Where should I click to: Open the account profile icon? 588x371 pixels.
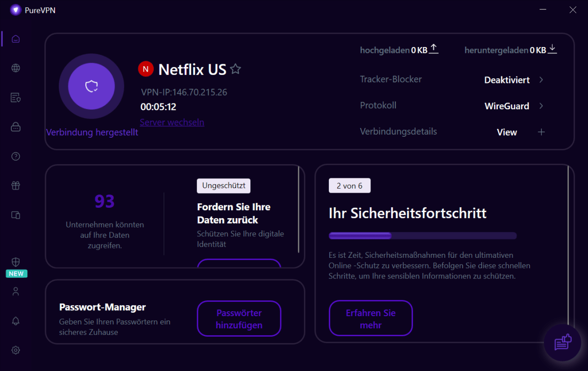point(16,292)
